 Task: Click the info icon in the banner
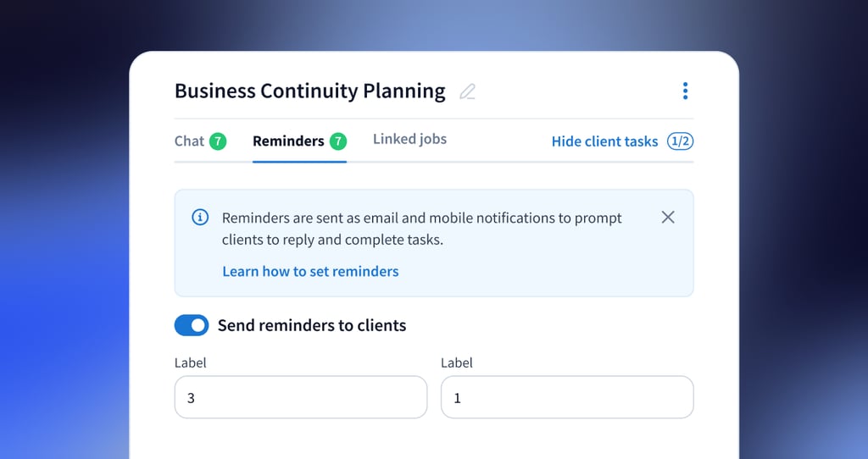(200, 218)
